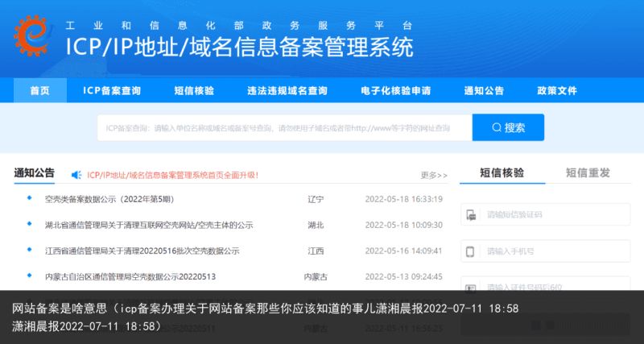Screen dimensions: 644x344
Task: Click the 内蒙古 province label
Action: point(316,276)
